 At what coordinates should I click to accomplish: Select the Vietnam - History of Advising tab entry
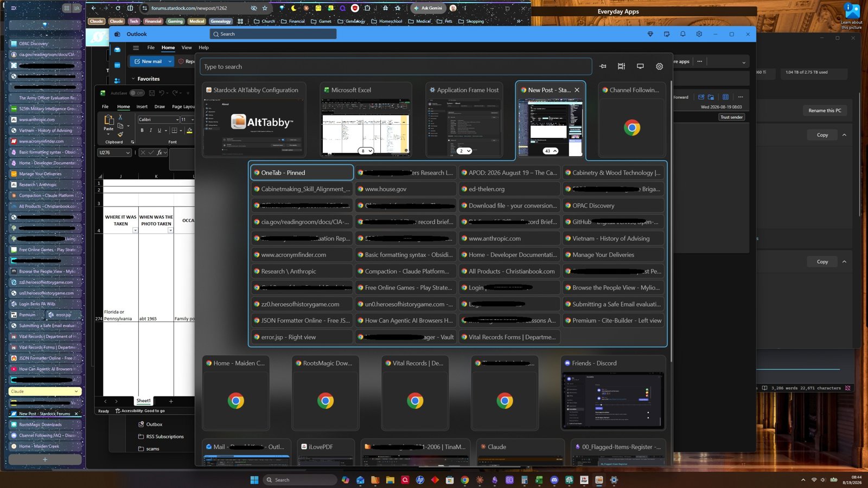(613, 239)
